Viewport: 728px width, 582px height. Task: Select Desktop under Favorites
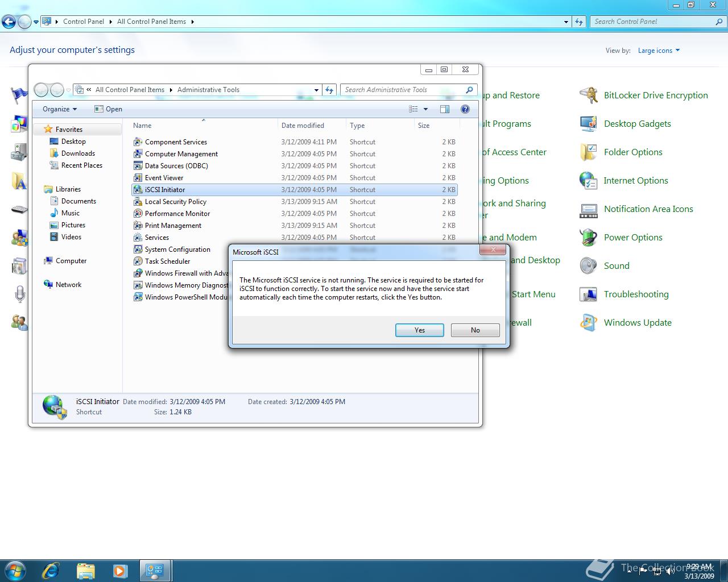pyautogui.click(x=73, y=142)
